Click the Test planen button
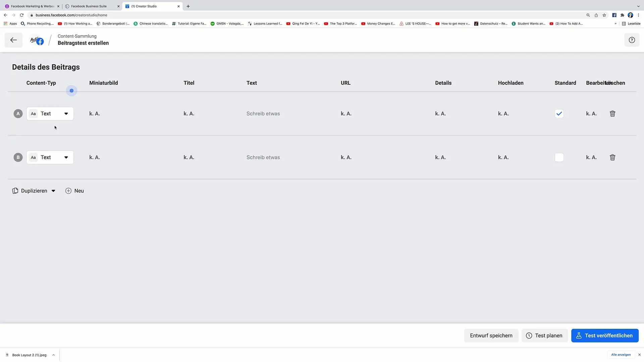644x362 pixels. (x=545, y=336)
